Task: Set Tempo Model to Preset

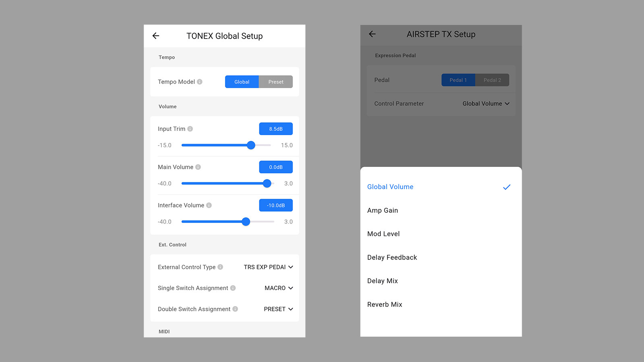Action: 276,82
